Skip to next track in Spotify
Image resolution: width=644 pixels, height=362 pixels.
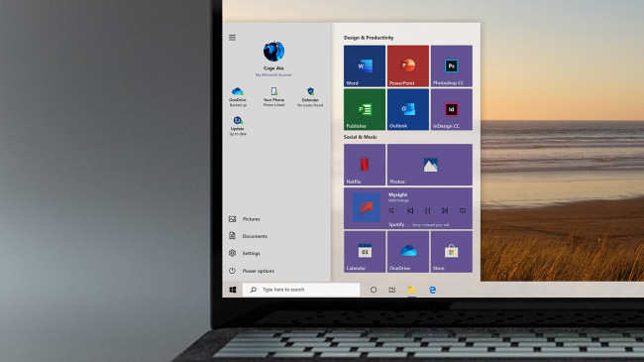[x=445, y=210]
